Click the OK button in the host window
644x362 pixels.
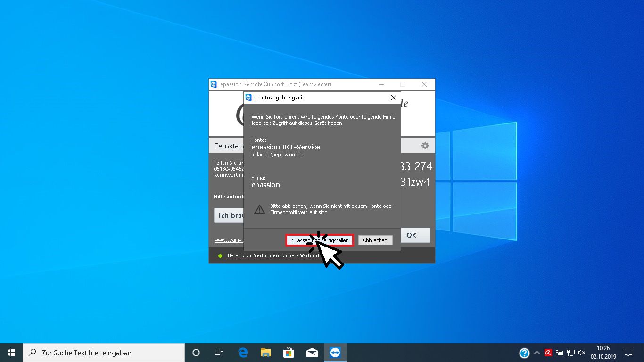415,235
